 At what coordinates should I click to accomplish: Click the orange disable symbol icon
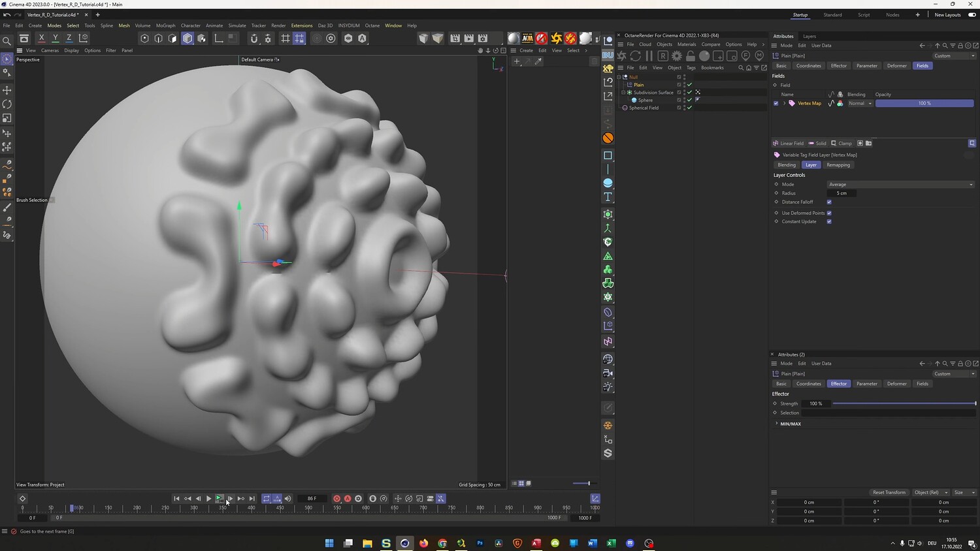pos(608,138)
